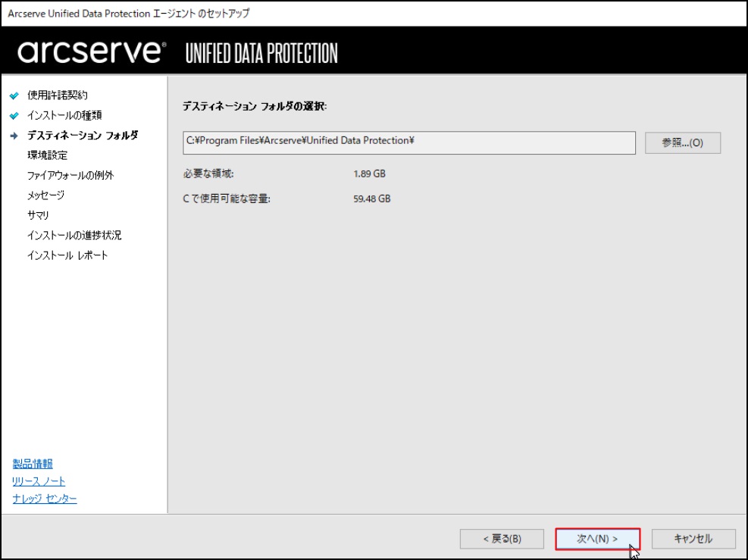Click the 参照...(O) browse button
748x560 pixels.
[x=683, y=142]
